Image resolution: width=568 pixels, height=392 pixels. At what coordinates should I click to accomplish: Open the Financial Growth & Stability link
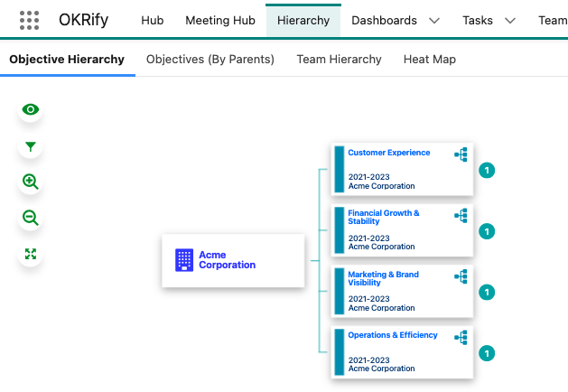point(384,217)
